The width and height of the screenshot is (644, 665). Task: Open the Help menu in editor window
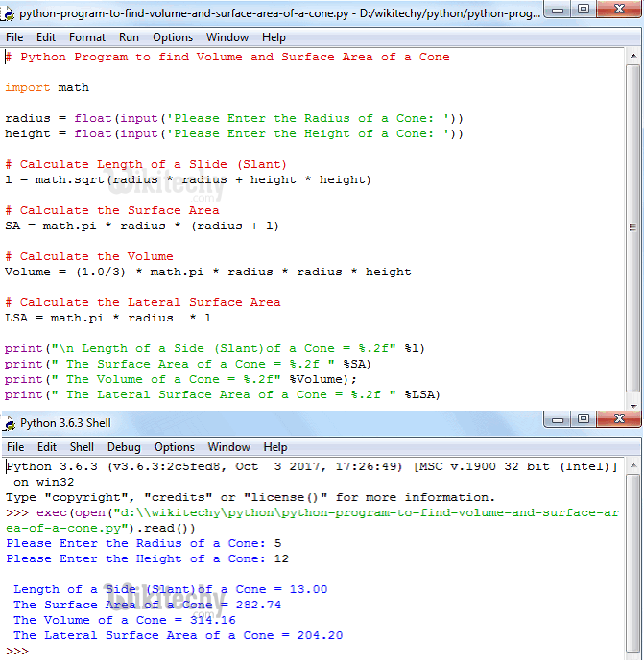pyautogui.click(x=274, y=37)
